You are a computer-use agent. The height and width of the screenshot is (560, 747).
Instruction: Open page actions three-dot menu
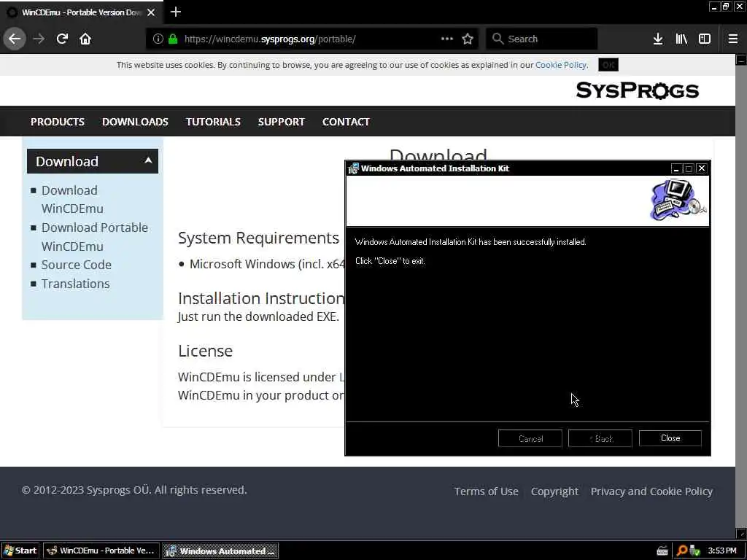point(447,39)
